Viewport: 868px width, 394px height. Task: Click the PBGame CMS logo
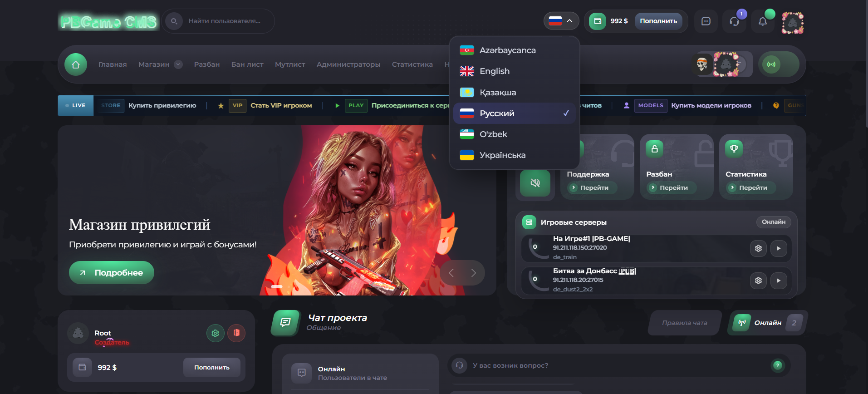tap(108, 21)
